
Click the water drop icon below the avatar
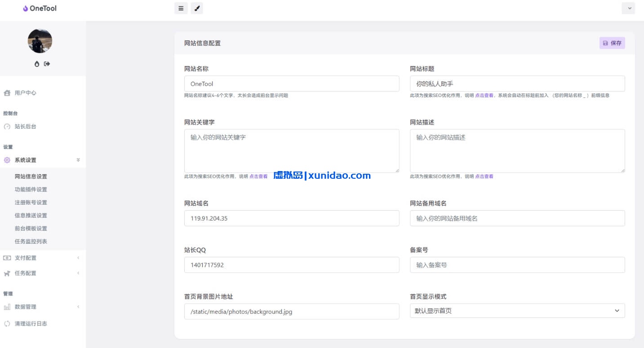tap(36, 64)
